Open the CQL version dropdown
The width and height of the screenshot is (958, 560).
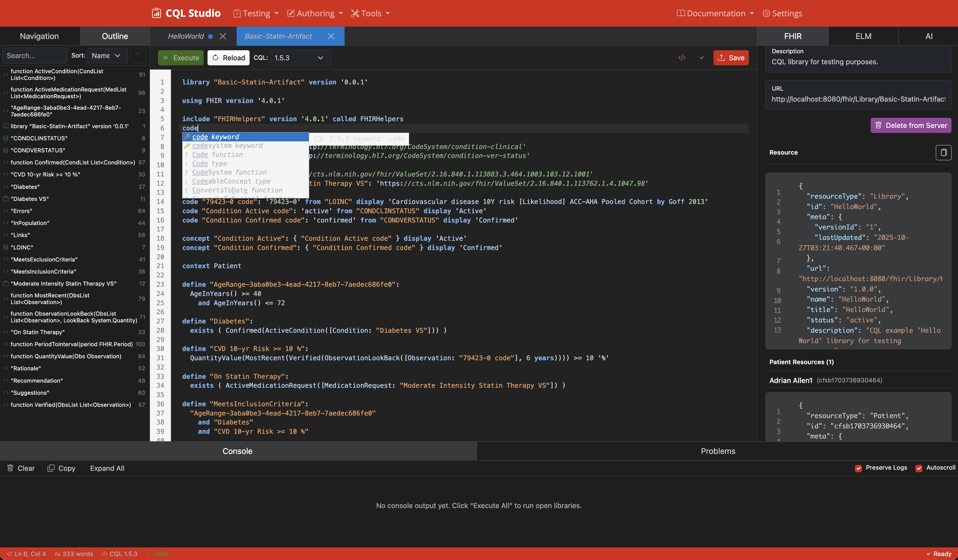tap(300, 58)
